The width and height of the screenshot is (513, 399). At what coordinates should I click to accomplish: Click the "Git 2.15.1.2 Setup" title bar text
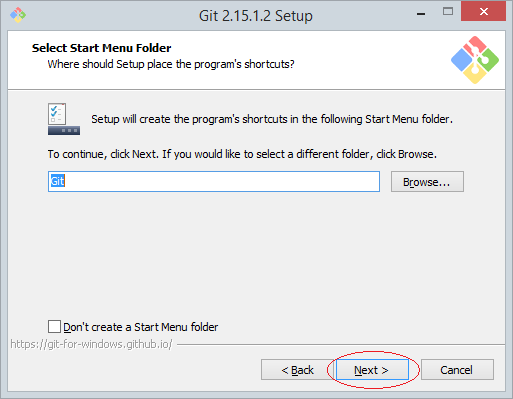tap(256, 15)
